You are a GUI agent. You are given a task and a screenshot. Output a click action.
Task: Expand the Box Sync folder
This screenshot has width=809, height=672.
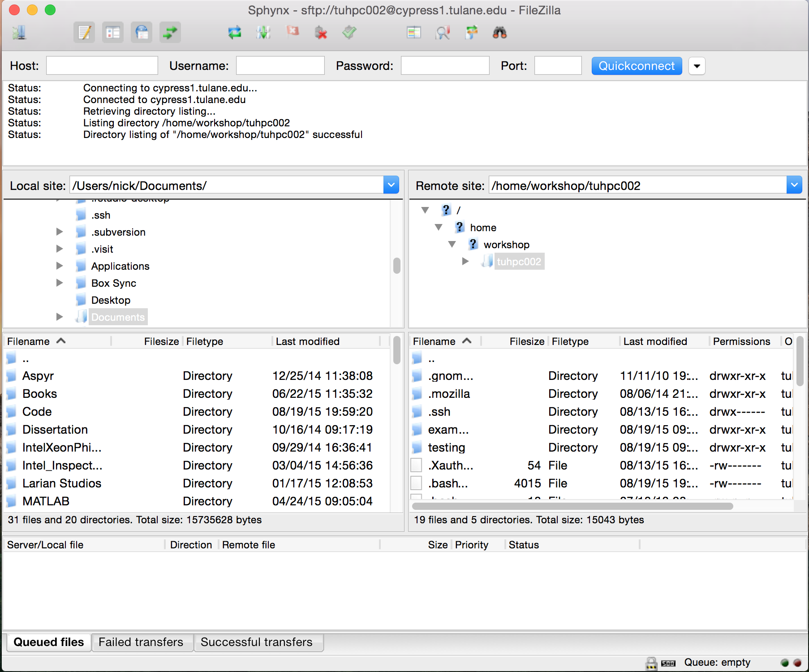[x=59, y=283]
